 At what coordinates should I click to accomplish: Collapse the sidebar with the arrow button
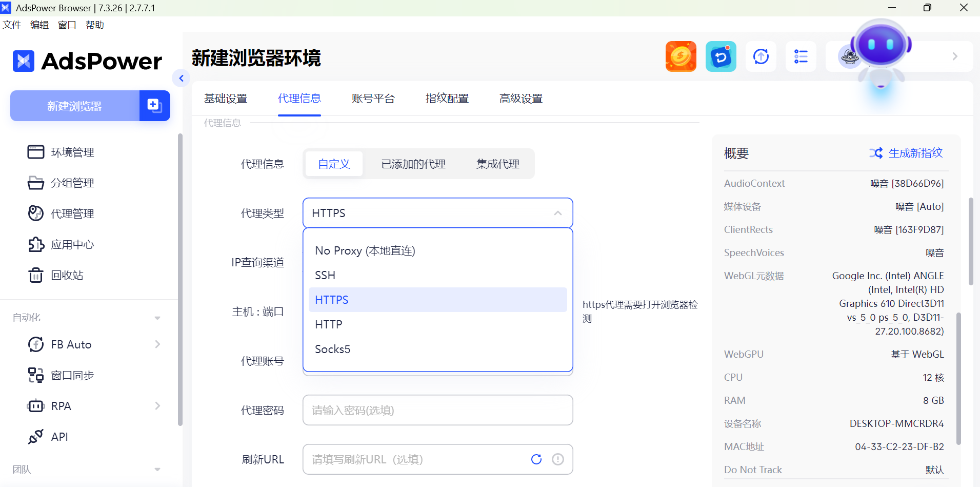pos(181,78)
